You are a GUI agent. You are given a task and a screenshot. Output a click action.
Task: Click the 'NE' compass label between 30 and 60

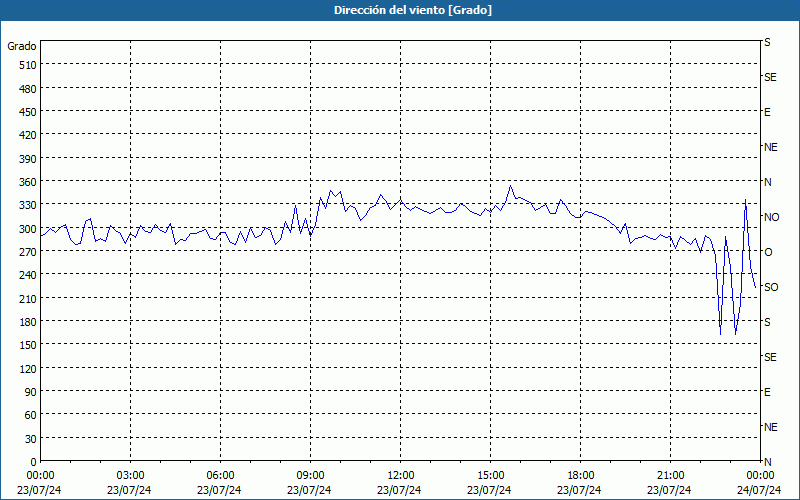coord(771,427)
